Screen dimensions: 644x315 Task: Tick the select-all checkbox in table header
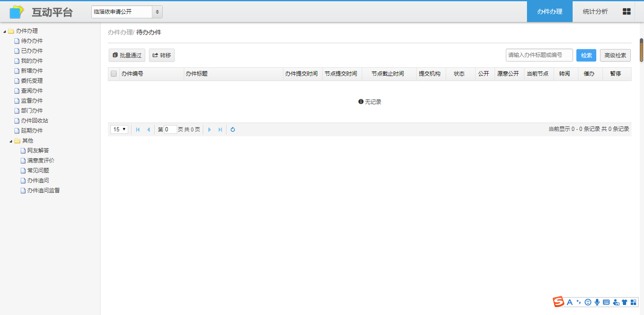(114, 74)
